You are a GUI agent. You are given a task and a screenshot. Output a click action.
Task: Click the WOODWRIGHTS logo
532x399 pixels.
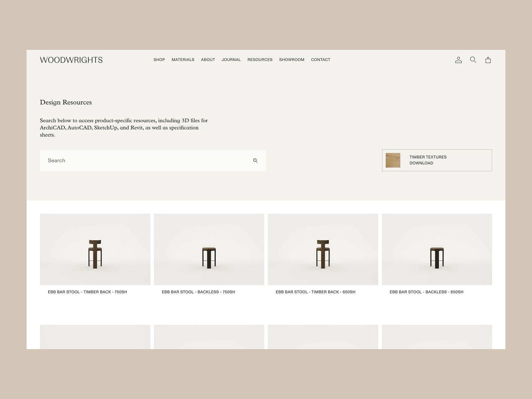tap(71, 60)
